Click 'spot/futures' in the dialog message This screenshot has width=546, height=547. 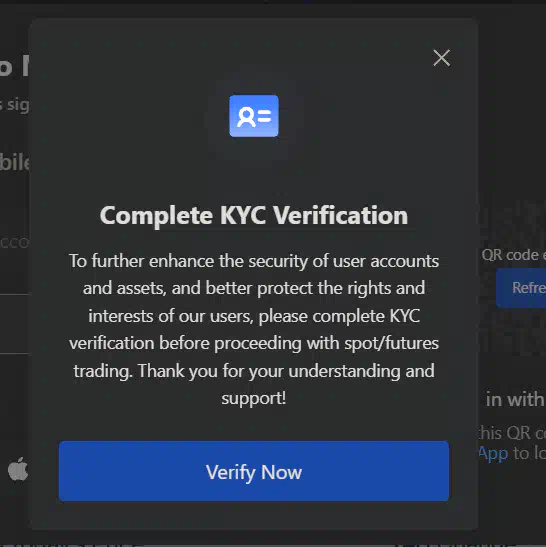[391, 343]
